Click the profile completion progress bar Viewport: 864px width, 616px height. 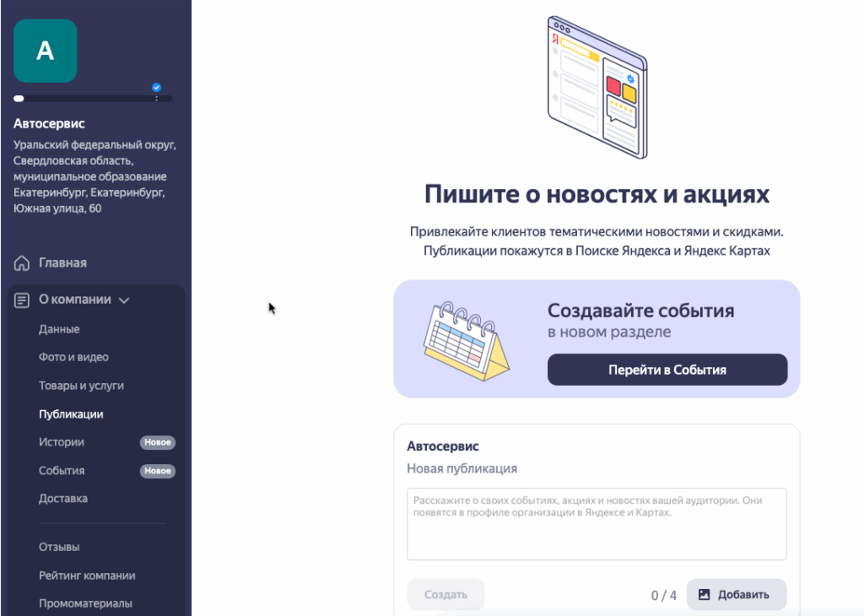pyautogui.click(x=93, y=99)
